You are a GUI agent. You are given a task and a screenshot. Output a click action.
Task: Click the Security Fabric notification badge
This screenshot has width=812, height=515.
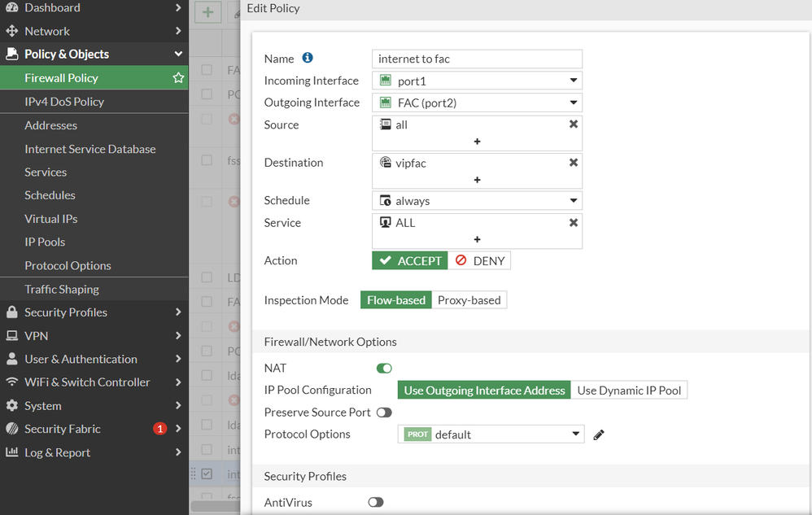point(159,429)
